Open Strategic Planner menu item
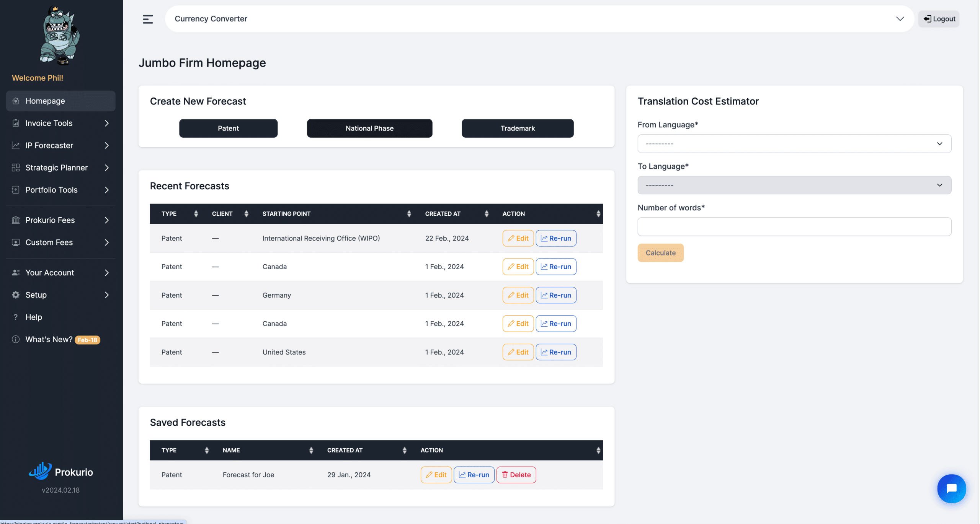 60,168
